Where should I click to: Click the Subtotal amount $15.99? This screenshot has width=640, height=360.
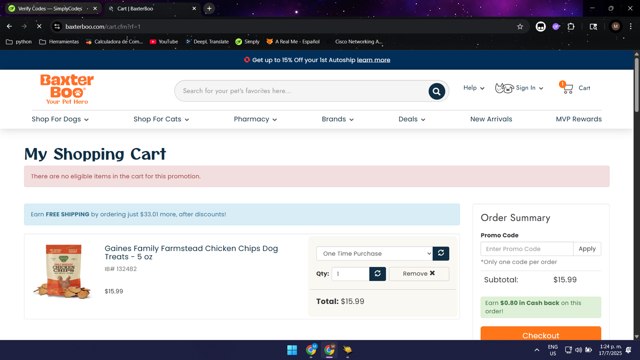[x=565, y=280]
